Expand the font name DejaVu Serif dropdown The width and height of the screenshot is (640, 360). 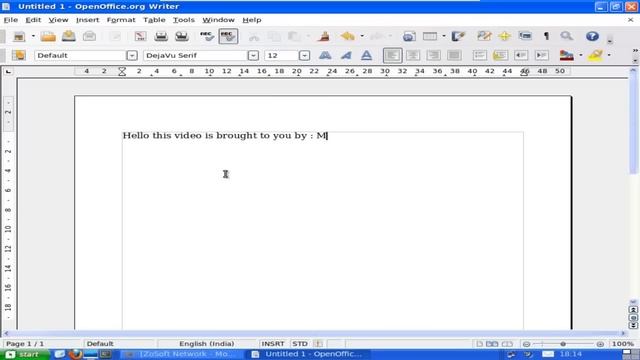[x=253, y=56]
